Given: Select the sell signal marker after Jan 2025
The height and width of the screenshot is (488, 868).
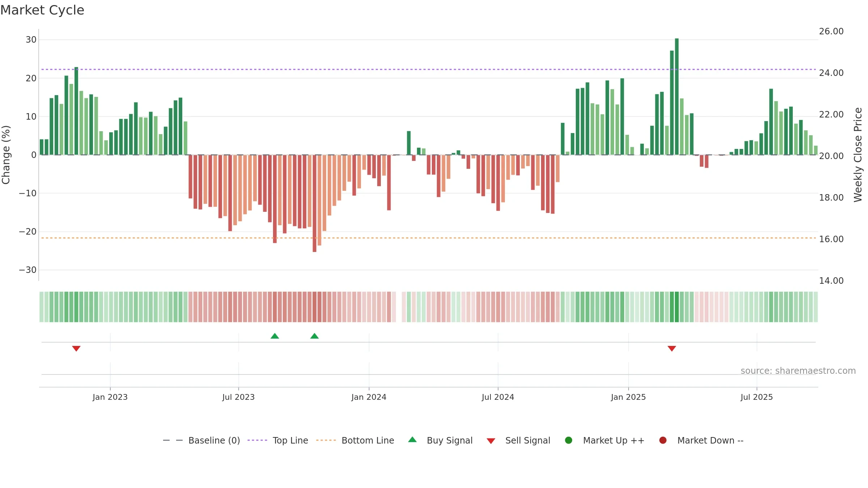Looking at the screenshot, I should (672, 348).
